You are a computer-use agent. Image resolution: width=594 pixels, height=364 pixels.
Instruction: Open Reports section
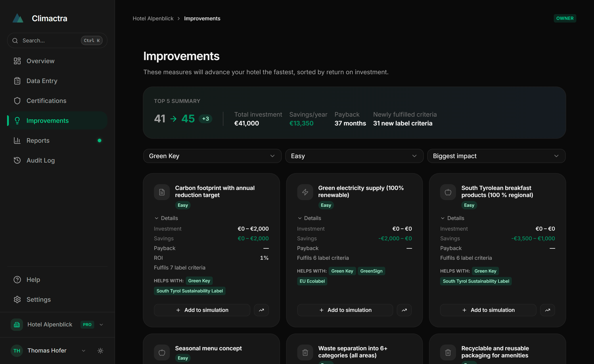tap(57, 140)
